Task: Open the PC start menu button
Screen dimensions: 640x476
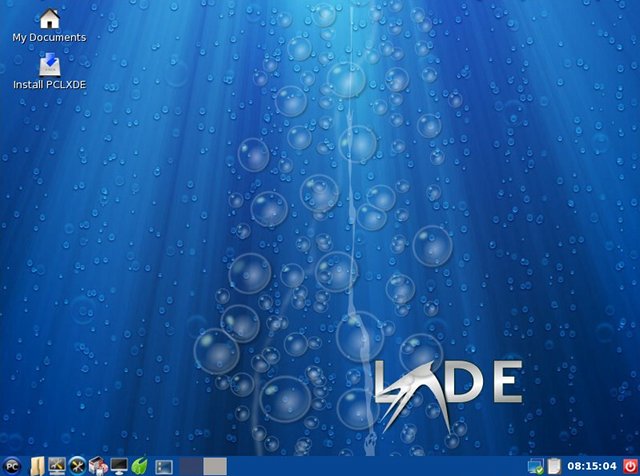Action: point(12,466)
